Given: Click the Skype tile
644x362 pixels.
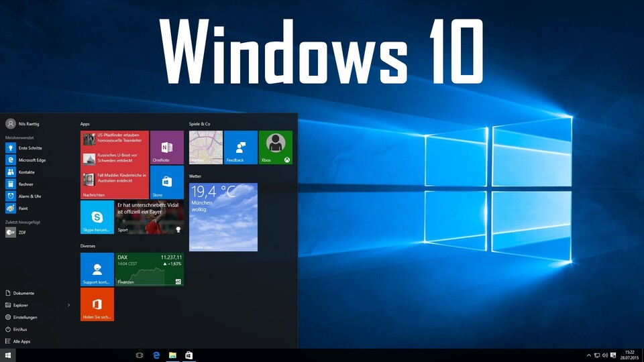Looking at the screenshot, I should (x=97, y=217).
